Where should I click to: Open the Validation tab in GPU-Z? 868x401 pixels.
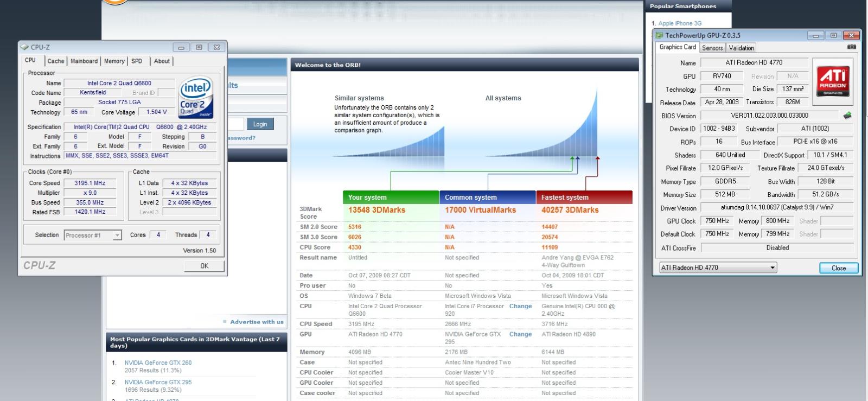741,48
